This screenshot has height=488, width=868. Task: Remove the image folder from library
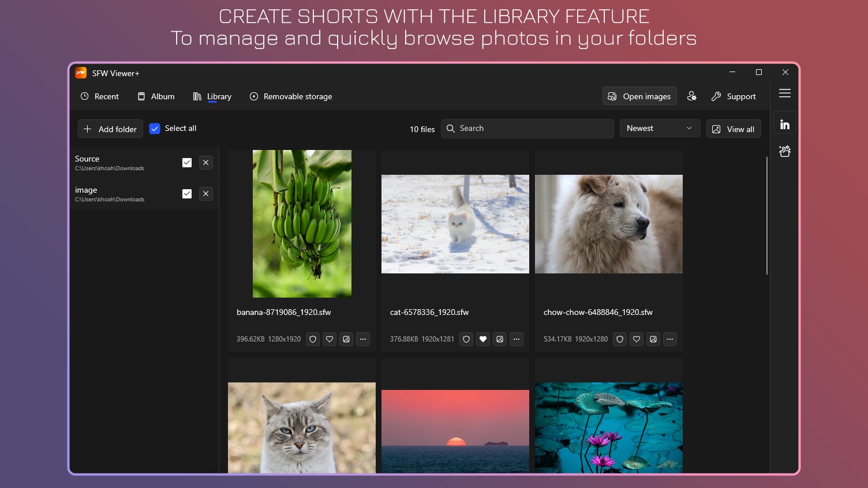click(206, 194)
